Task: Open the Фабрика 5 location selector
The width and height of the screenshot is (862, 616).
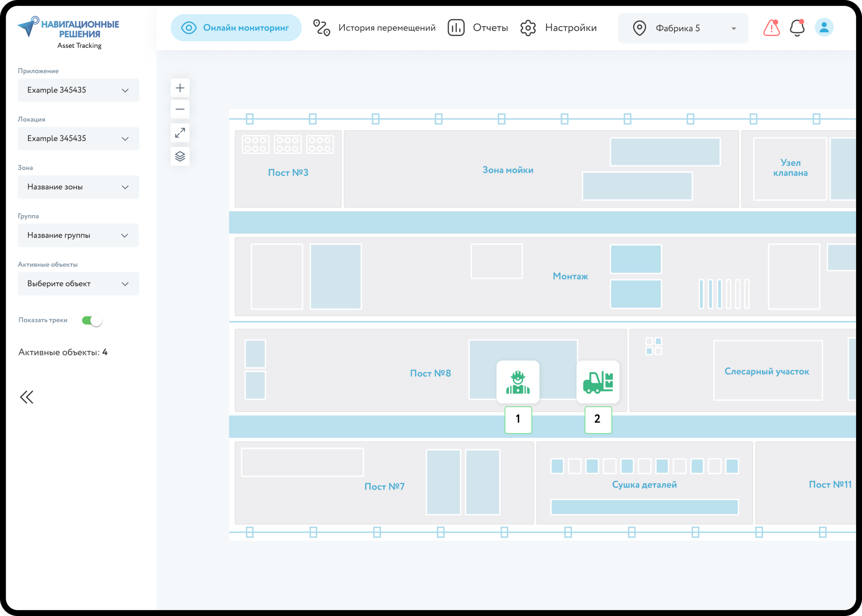Action: click(683, 28)
